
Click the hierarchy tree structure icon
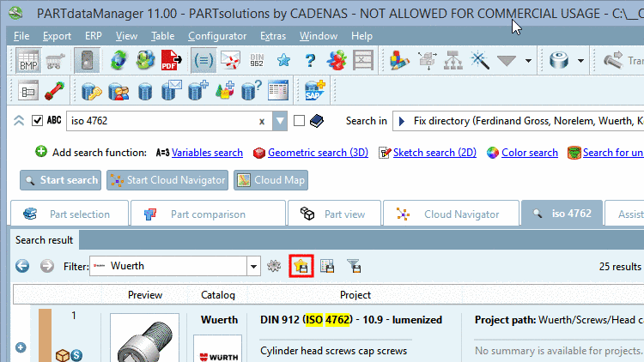[x=453, y=61]
